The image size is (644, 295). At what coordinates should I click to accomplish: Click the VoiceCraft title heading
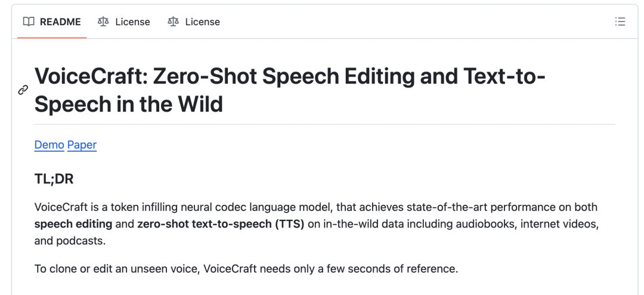(x=290, y=78)
